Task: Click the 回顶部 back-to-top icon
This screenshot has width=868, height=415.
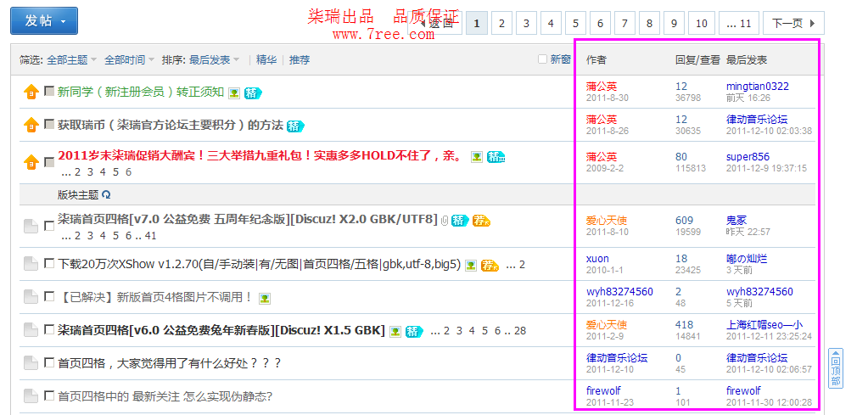Action: pyautogui.click(x=836, y=368)
